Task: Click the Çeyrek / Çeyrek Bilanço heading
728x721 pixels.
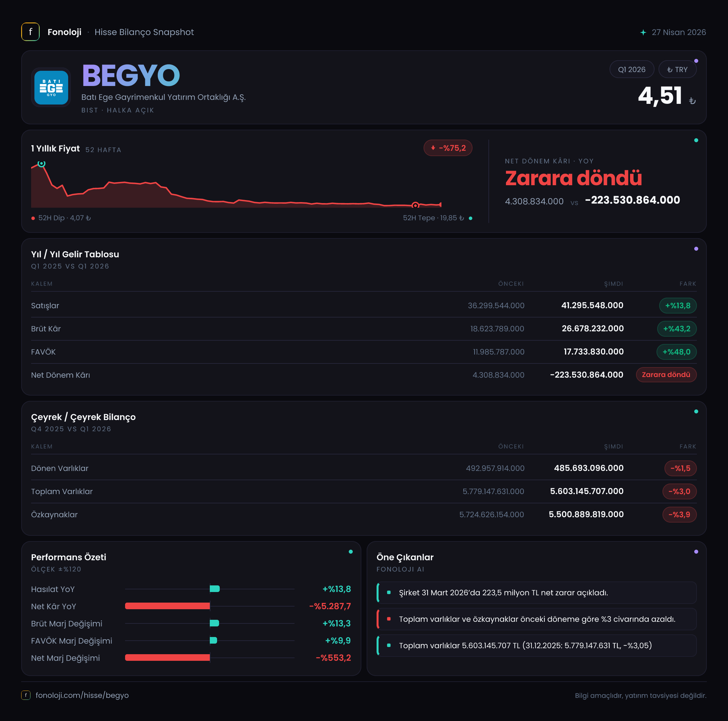Action: coord(83,417)
